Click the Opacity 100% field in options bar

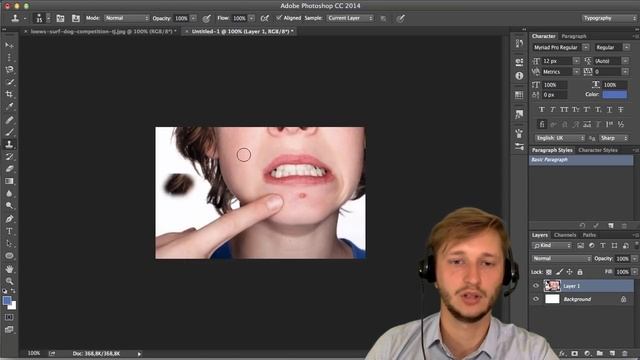click(x=181, y=18)
